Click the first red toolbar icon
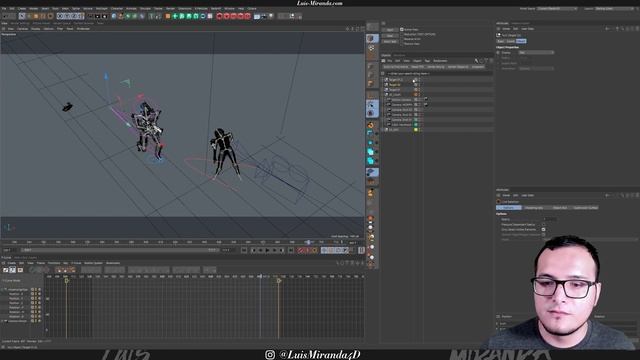This screenshot has width=640, height=360. click(219, 16)
